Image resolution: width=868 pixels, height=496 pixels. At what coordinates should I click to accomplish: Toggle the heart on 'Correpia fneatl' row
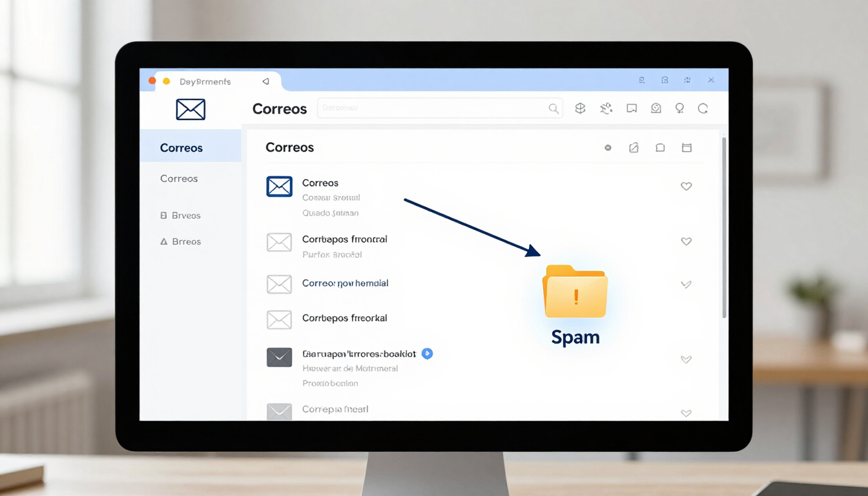pos(686,413)
